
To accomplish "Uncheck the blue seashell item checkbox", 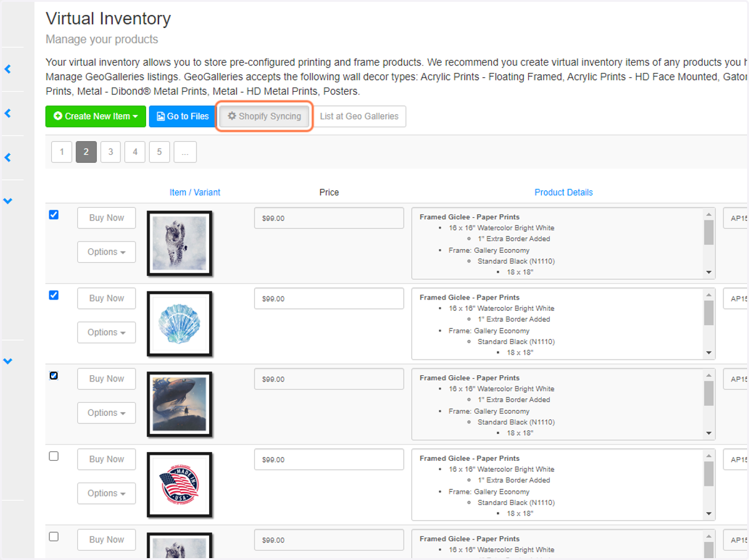I will 54,295.
